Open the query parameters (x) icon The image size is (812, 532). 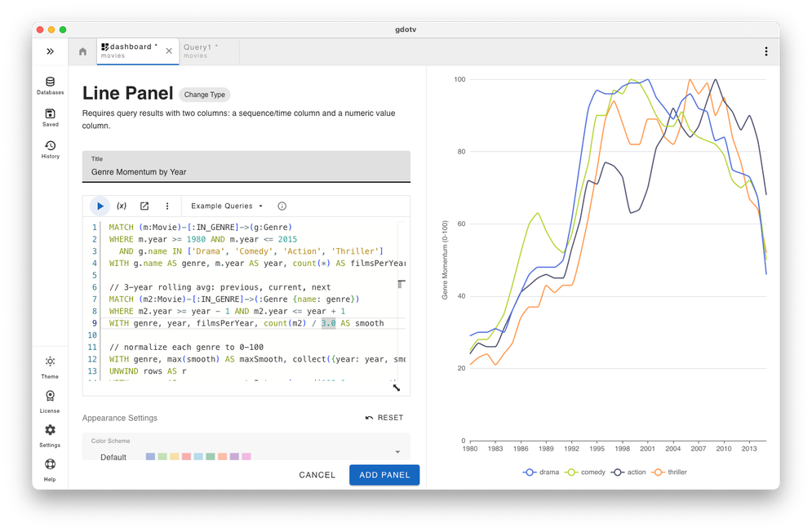coord(122,206)
